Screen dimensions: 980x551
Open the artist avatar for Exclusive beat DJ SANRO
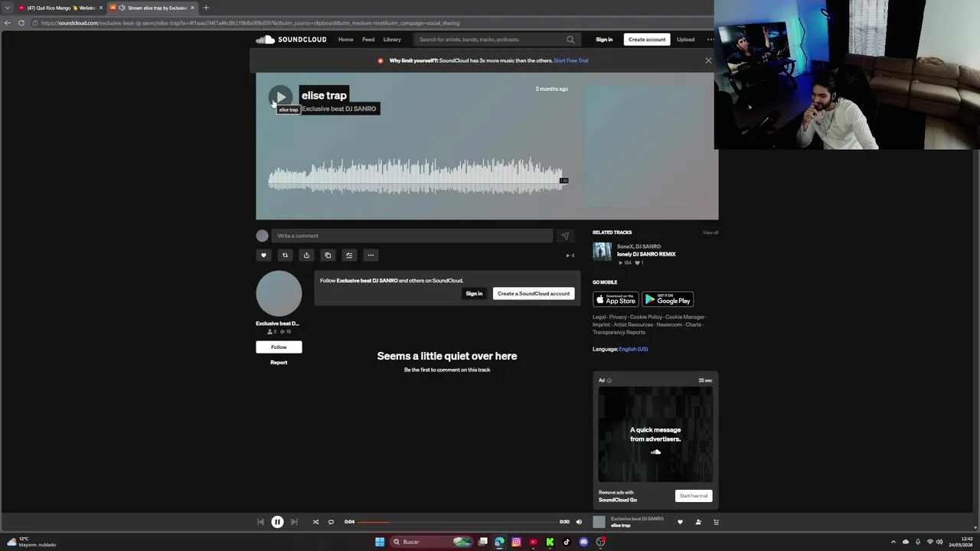click(279, 294)
